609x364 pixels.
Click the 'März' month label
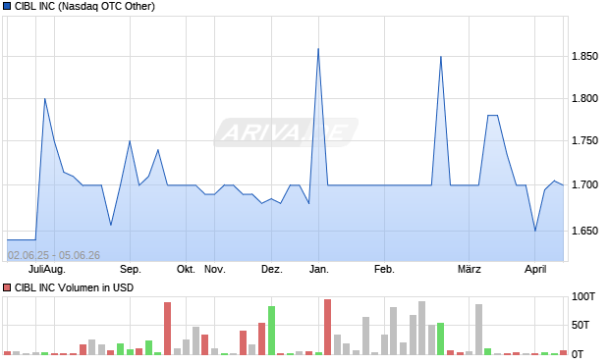pos(470,269)
